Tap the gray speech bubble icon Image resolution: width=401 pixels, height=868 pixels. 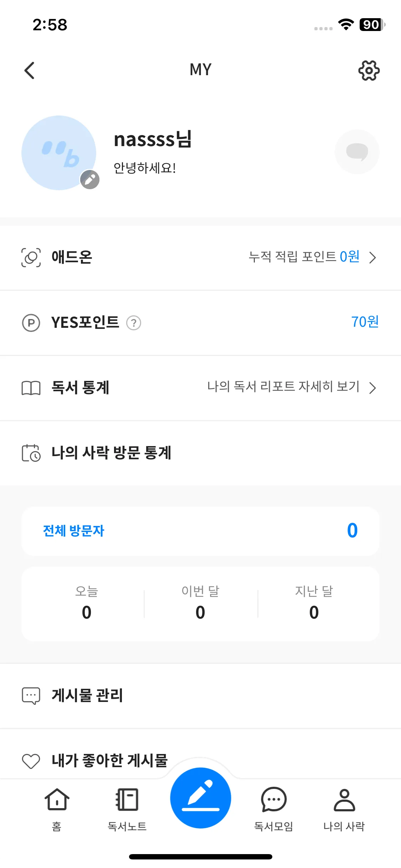357,152
